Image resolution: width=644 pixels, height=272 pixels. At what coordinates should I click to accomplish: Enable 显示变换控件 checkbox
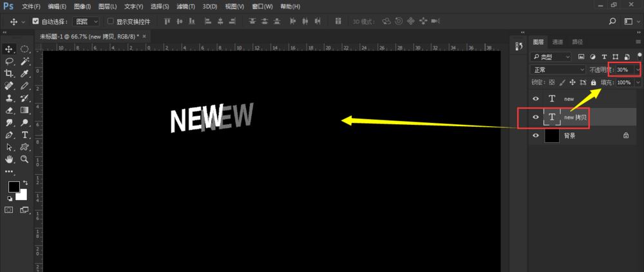tap(110, 21)
